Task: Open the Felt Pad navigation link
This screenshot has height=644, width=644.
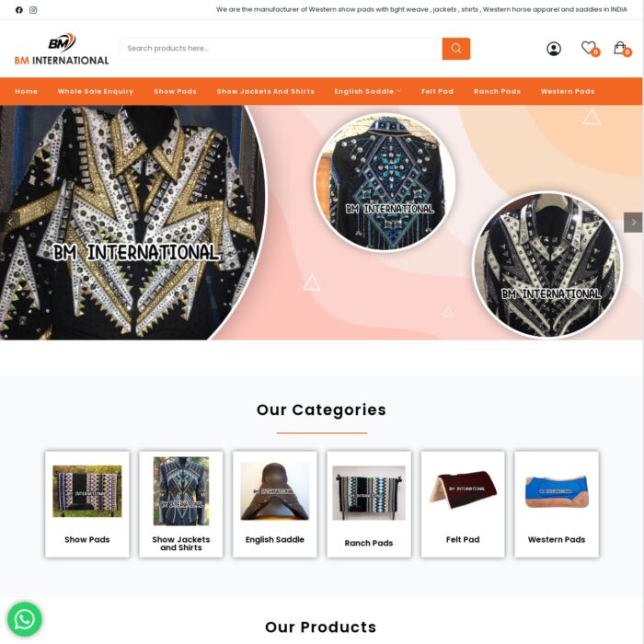Action: (x=437, y=91)
